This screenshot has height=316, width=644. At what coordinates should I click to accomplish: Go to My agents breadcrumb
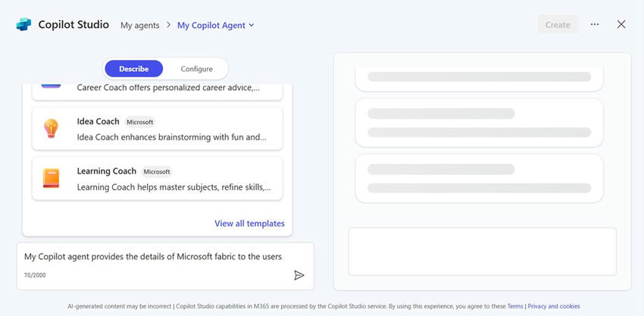pos(139,25)
